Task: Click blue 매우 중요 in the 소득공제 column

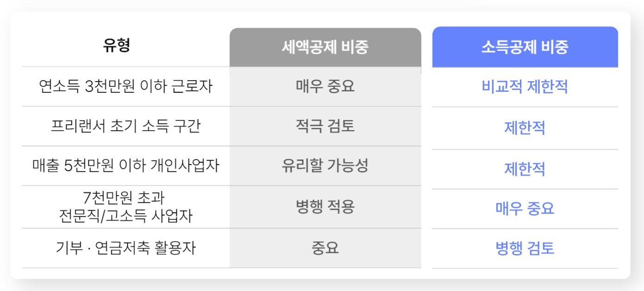Action: point(525,209)
